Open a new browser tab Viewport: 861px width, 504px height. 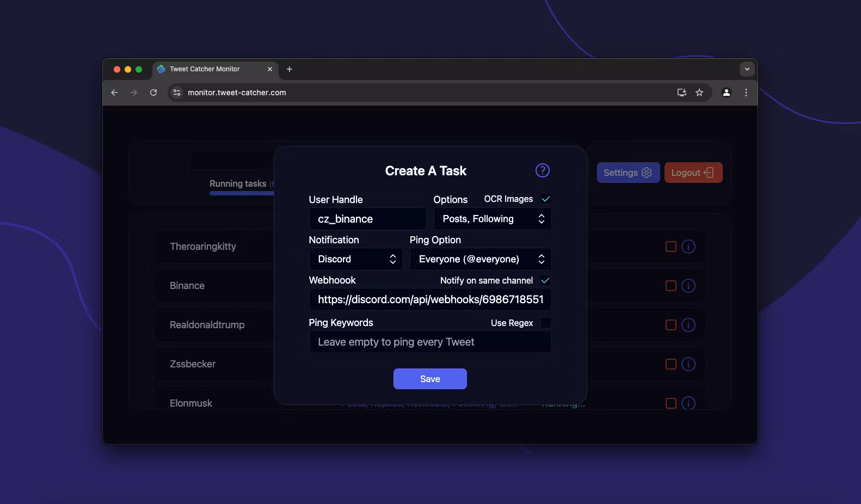point(290,69)
